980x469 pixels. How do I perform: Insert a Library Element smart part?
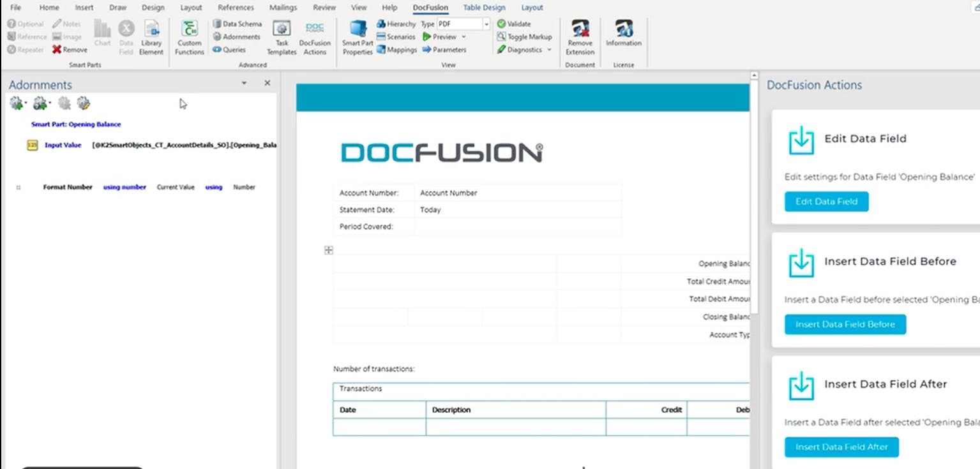click(151, 36)
